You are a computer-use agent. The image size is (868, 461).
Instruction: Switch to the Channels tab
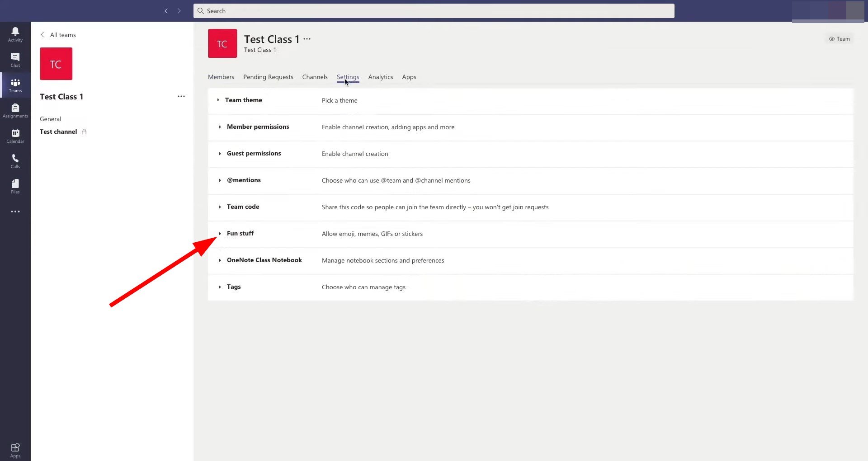(x=315, y=77)
